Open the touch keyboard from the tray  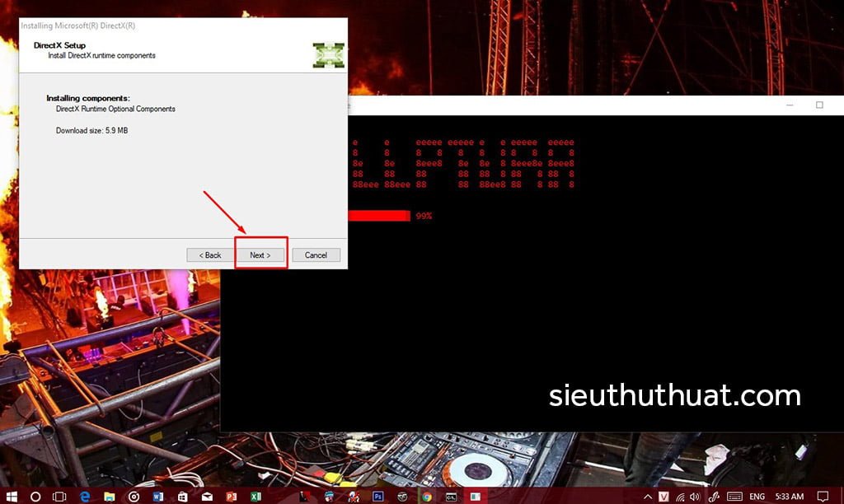tap(734, 497)
